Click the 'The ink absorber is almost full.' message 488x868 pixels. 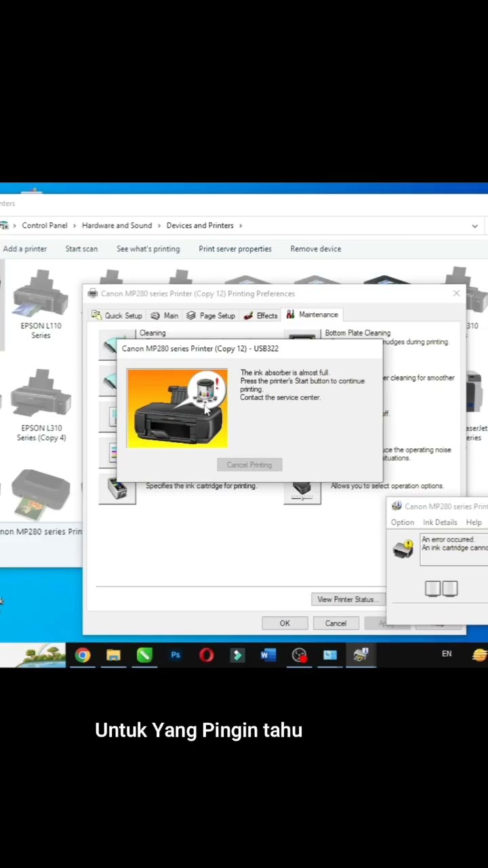(x=285, y=373)
